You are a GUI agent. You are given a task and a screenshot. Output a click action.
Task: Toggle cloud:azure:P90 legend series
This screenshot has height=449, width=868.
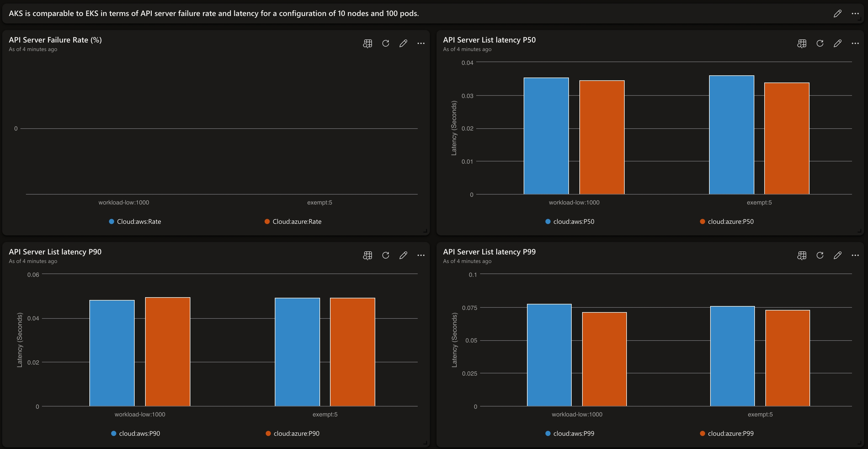click(292, 434)
